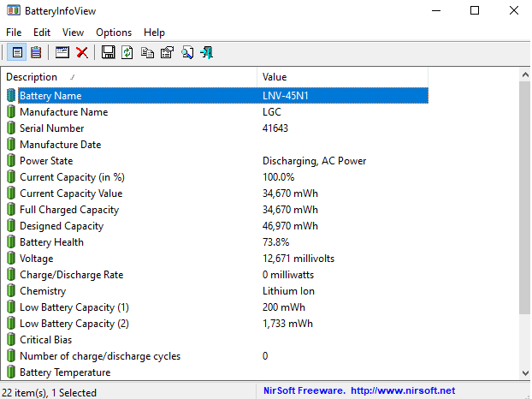Click the 46,970 mWh value

click(x=290, y=226)
